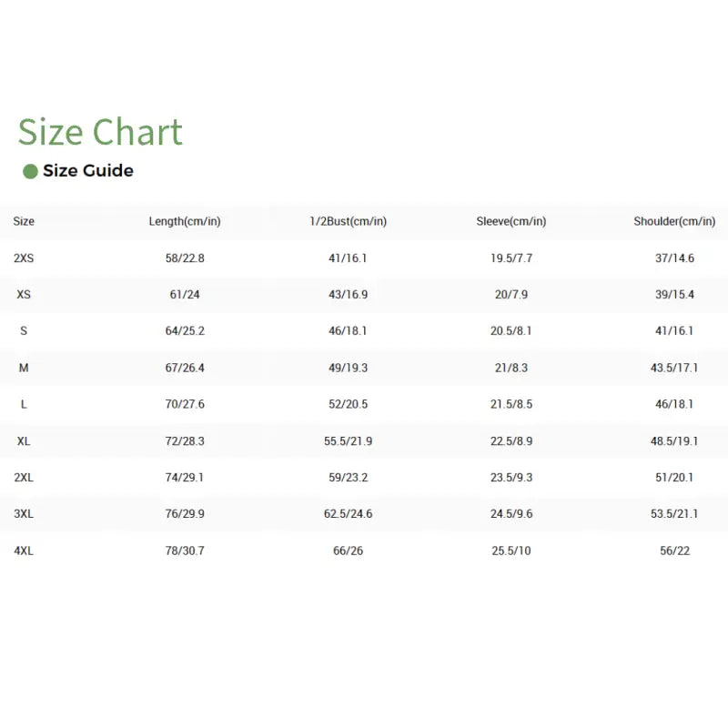Screen dimensions: 728x728
Task: Click the Size Chart heading
Action: coord(100,132)
